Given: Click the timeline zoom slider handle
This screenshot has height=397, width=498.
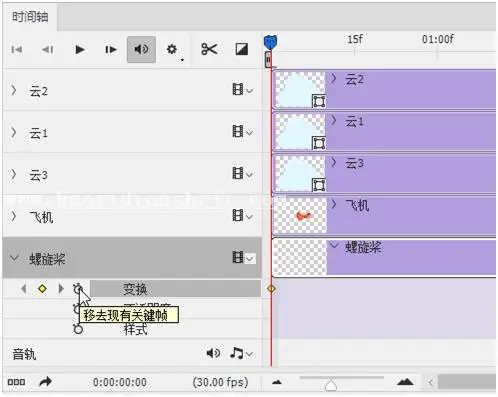Looking at the screenshot, I should [x=331, y=384].
